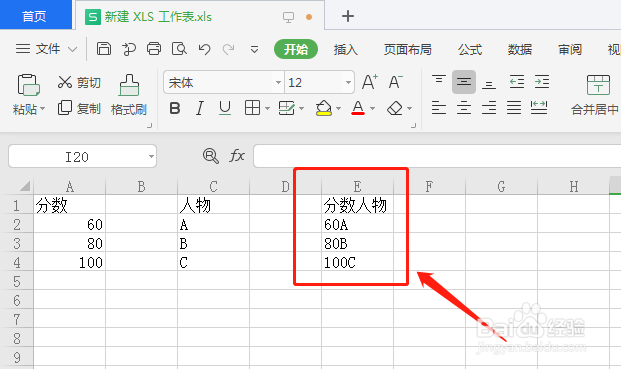The image size is (621, 369).
Task: Activate the Format Painter 格式刷
Action: [129, 95]
